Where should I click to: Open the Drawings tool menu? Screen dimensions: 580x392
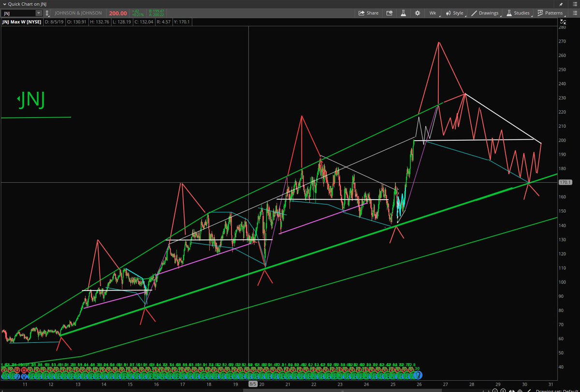(485, 13)
